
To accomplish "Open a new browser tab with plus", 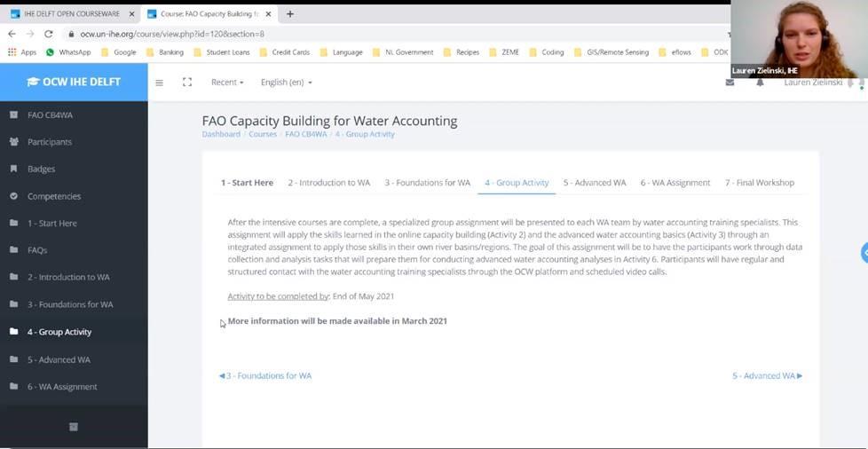I will coord(290,14).
